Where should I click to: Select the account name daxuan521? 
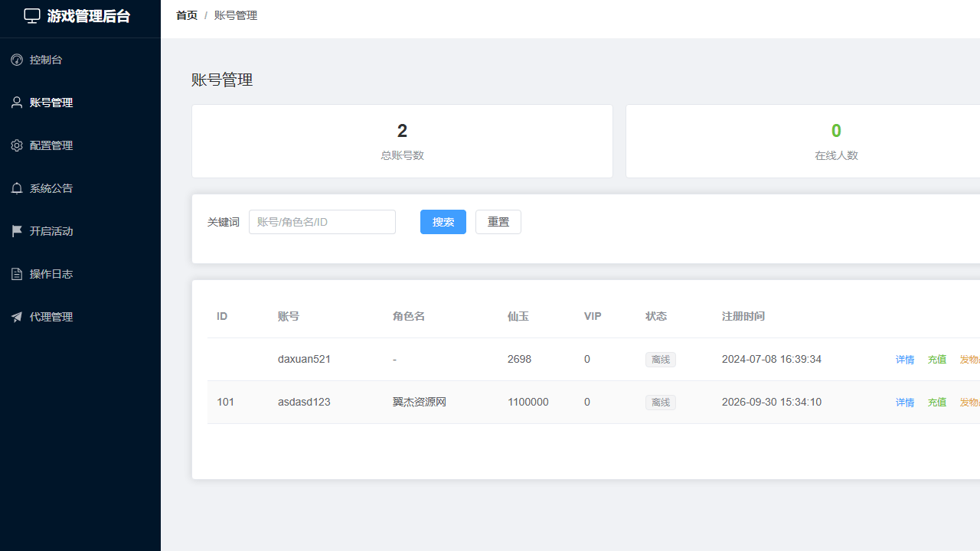pos(304,359)
